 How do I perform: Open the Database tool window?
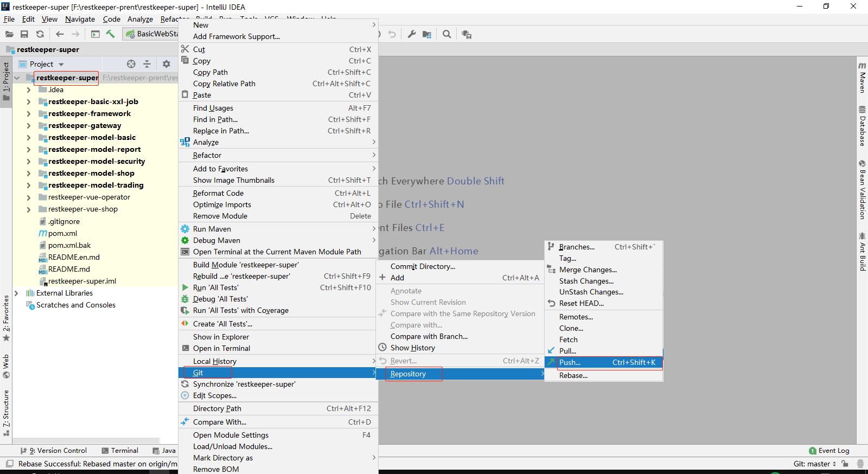point(862,126)
